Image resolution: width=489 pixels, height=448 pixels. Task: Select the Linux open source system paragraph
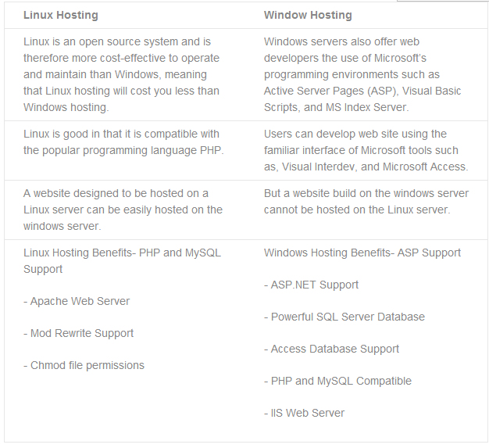122,74
